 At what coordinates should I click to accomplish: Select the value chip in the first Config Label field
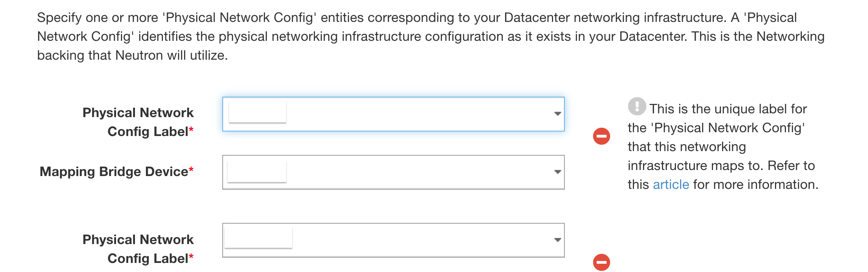(257, 113)
